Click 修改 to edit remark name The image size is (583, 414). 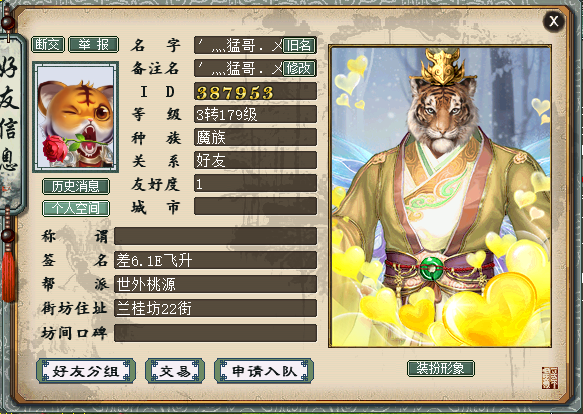click(x=299, y=68)
